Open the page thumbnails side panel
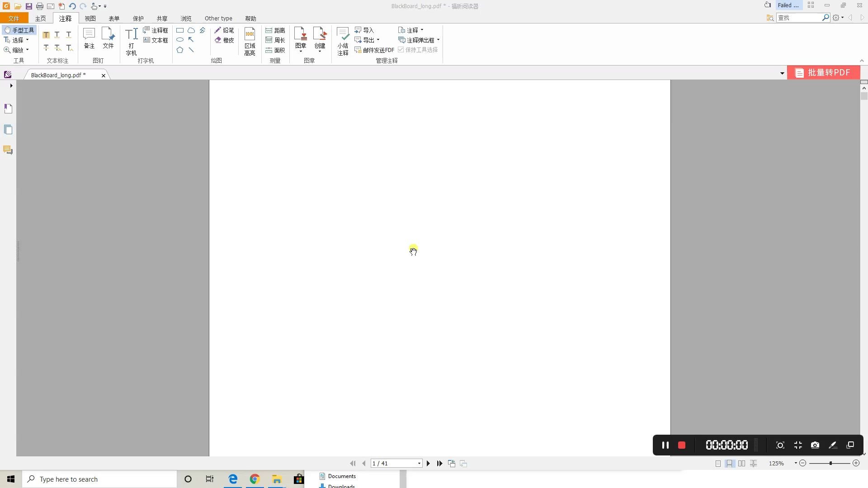 click(8, 130)
